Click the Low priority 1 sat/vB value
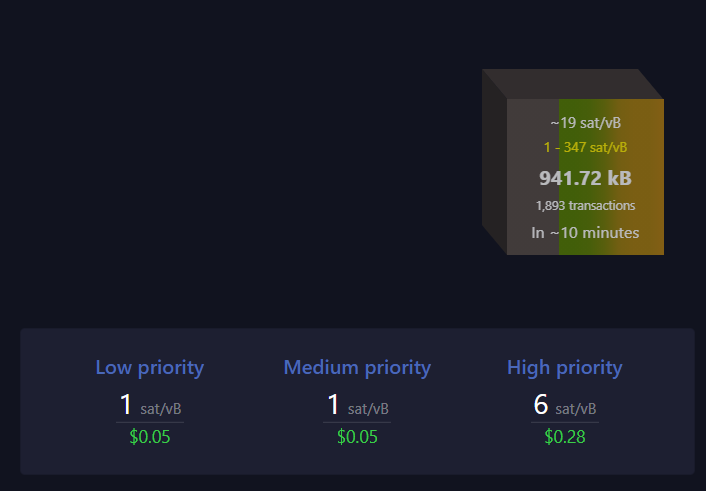Viewport: 706px width, 491px height. (x=150, y=405)
